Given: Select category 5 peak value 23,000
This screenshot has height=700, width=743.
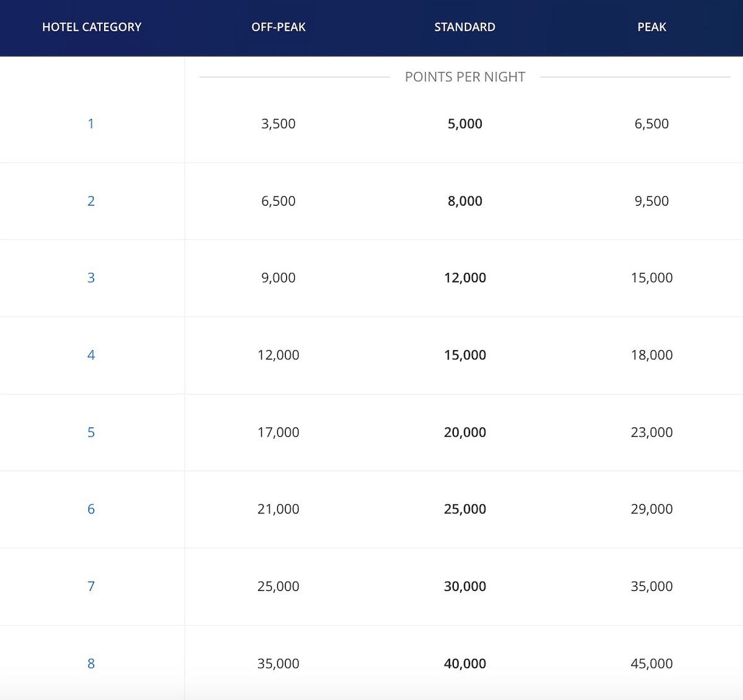Looking at the screenshot, I should (x=652, y=432).
